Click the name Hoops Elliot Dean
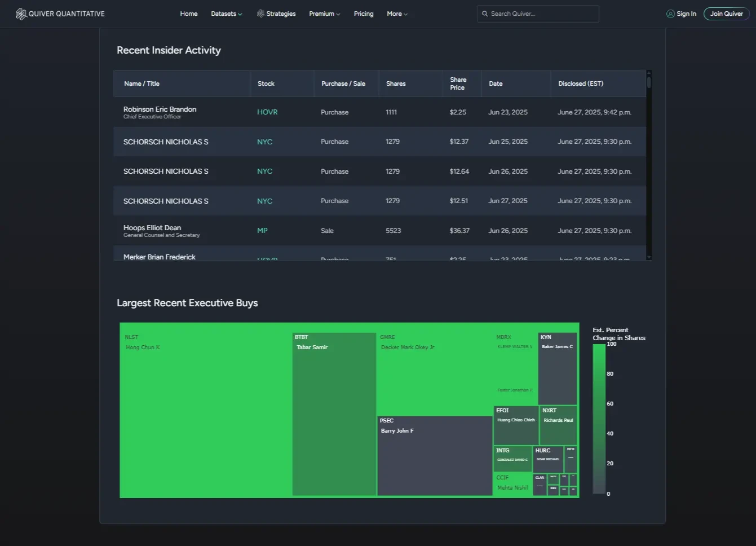756x546 pixels. click(x=152, y=228)
